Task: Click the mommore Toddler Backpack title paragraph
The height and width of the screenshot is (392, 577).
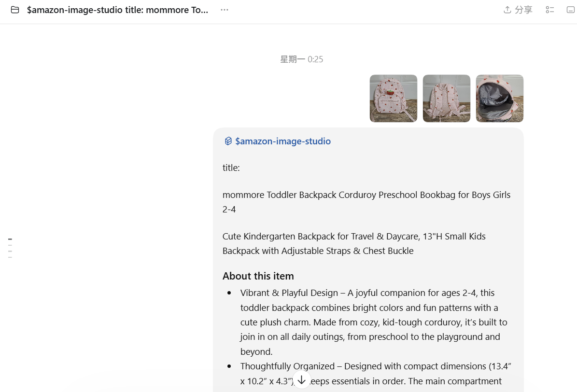Action: tap(366, 202)
